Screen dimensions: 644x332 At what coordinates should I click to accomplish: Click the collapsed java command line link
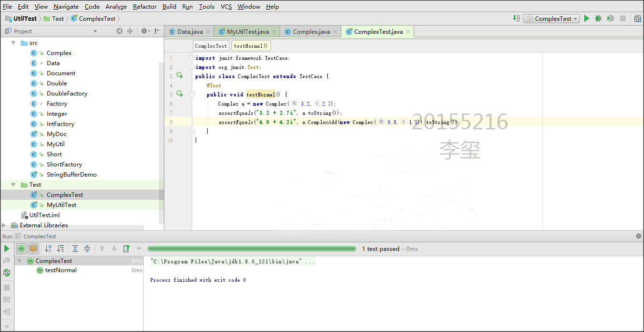click(232, 262)
